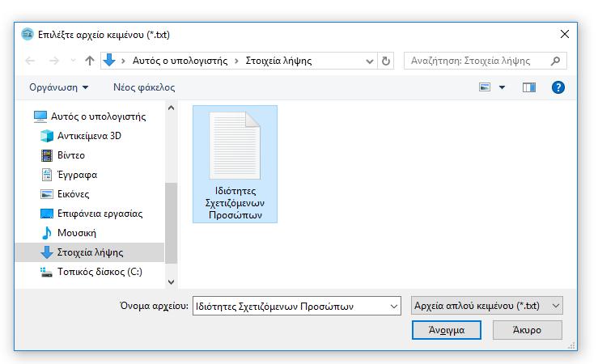The width and height of the screenshot is (598, 364).
Task: Open Τοπικός δίσκος (C:) in sidebar
Action: (x=91, y=272)
